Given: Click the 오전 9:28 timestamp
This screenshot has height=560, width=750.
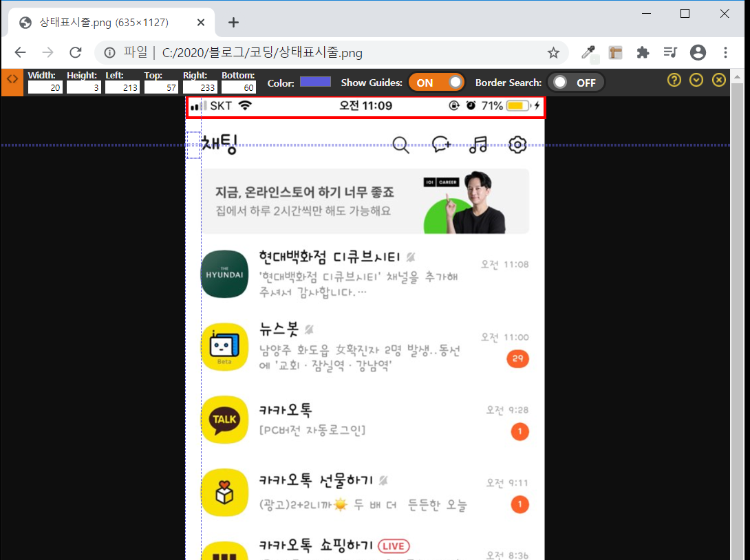Looking at the screenshot, I should click(x=508, y=410).
